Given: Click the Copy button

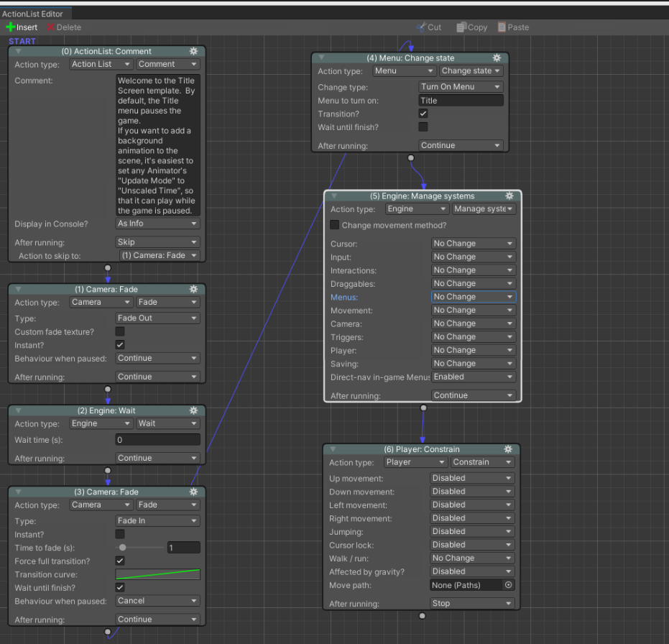Looking at the screenshot, I should [472, 27].
